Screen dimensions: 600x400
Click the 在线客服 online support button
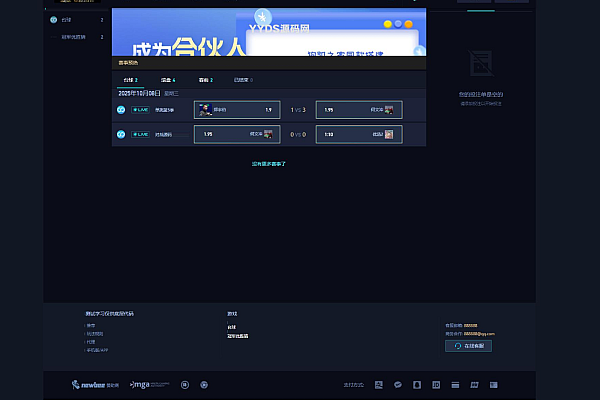(x=468, y=345)
